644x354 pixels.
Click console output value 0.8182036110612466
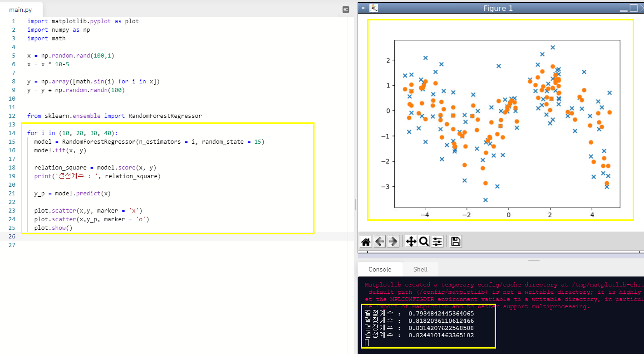click(441, 320)
